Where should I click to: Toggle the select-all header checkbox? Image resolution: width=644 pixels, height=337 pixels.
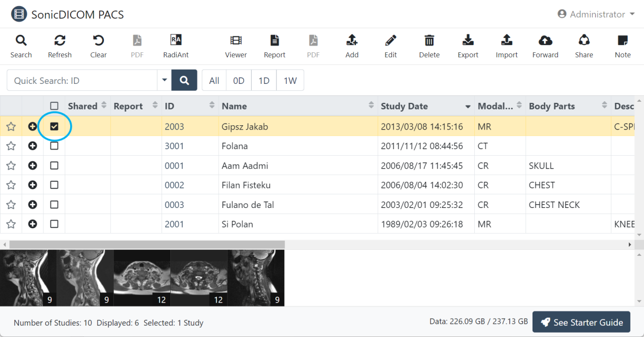click(54, 106)
